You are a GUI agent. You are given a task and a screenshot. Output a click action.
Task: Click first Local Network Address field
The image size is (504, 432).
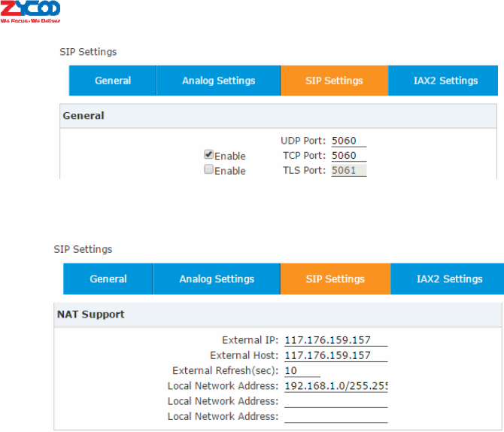coord(335,386)
